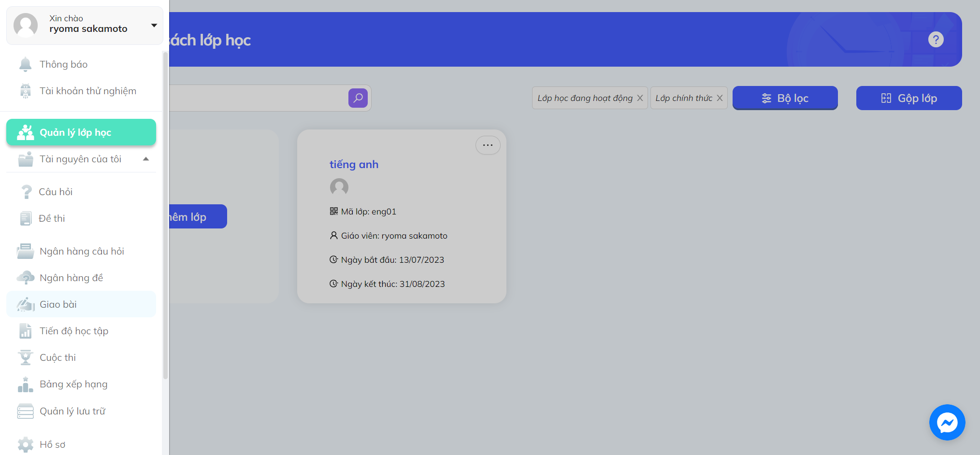Click the purple search magnifier icon

(x=358, y=98)
